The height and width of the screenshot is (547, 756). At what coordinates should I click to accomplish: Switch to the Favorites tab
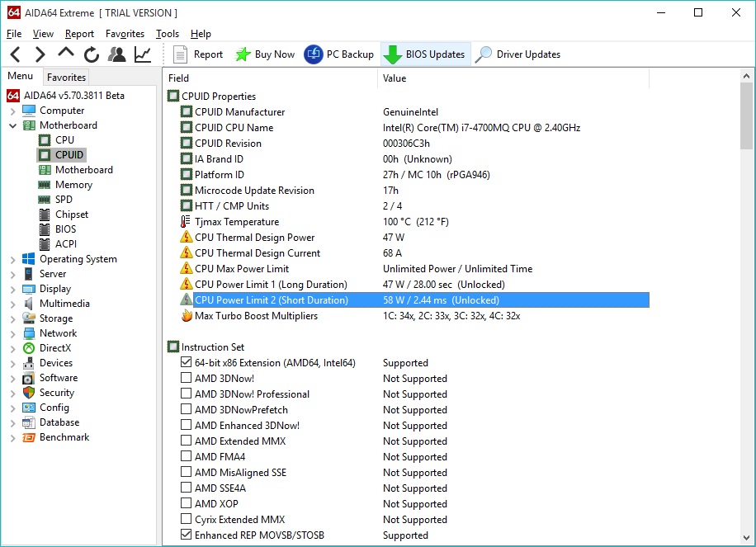pos(66,77)
